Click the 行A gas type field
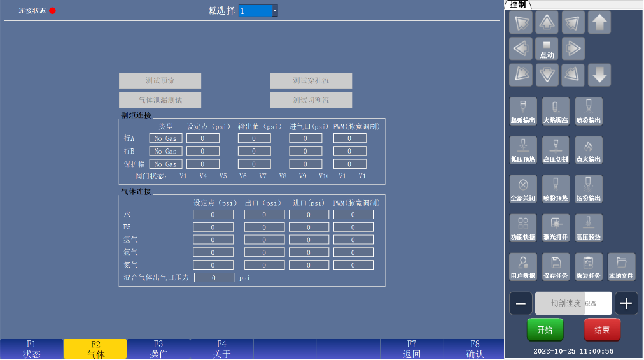Image resolution: width=644 pixels, height=360 pixels. click(x=165, y=138)
